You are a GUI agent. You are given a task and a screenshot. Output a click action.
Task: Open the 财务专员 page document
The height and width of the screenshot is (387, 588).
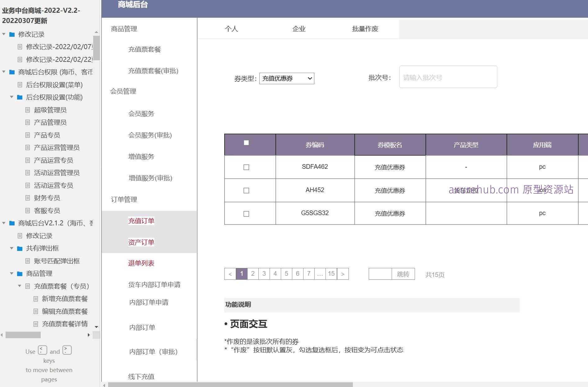point(47,198)
